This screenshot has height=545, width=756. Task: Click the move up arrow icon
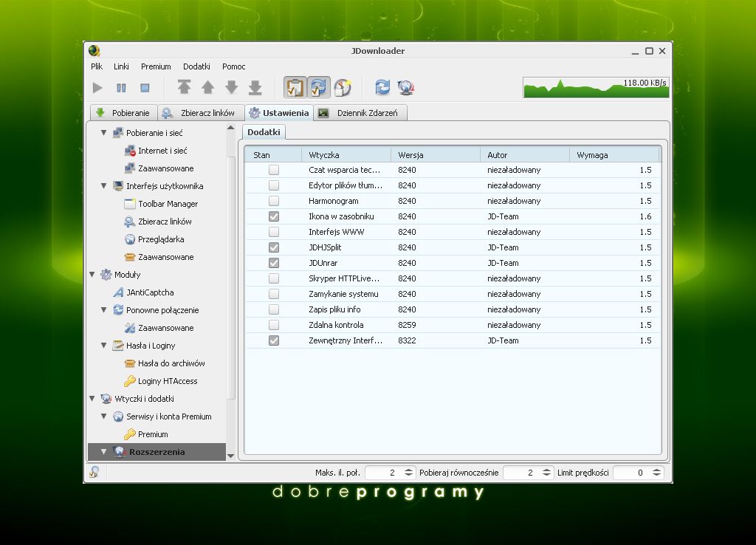click(207, 87)
